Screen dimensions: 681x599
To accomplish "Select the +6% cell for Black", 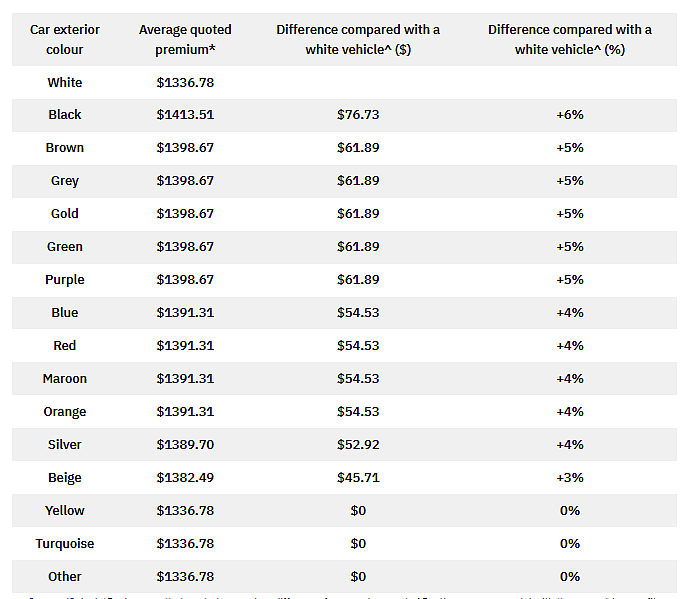I will click(570, 115).
